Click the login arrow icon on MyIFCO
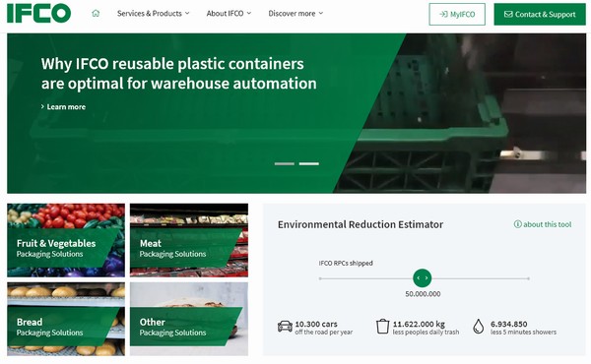 click(x=443, y=15)
